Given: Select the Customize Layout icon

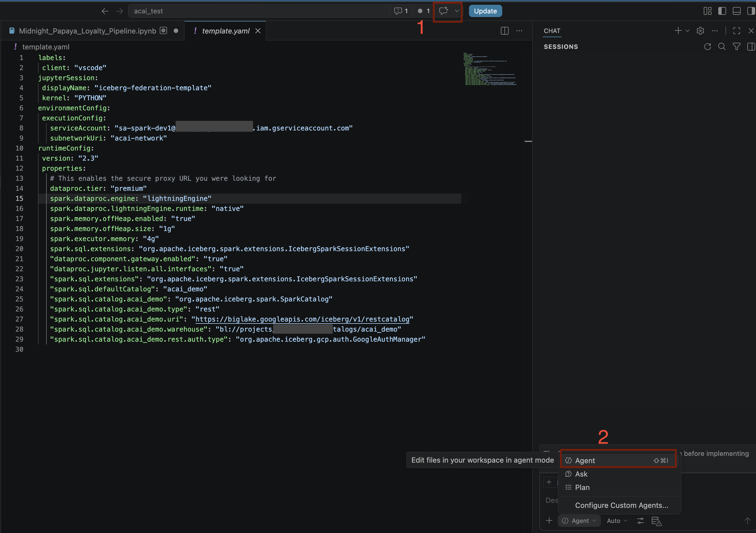Looking at the screenshot, I should (x=707, y=11).
